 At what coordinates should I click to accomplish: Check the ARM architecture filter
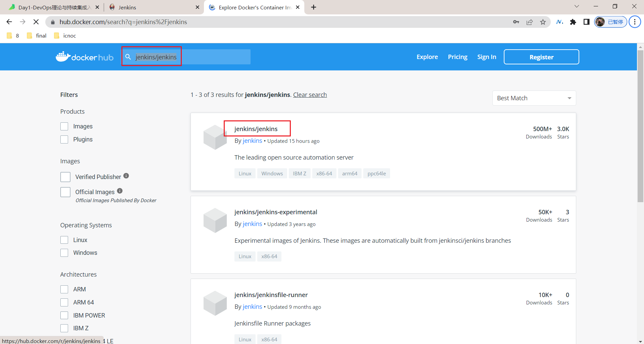pyautogui.click(x=64, y=289)
